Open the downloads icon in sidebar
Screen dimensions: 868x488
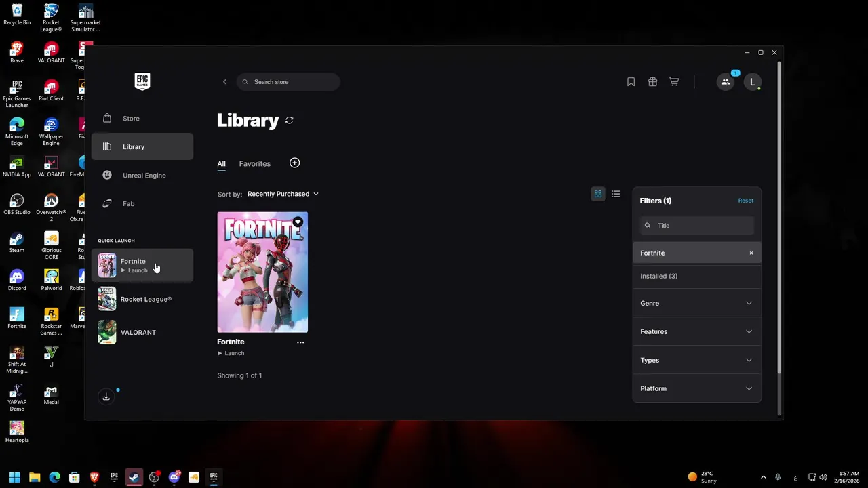coord(106,396)
